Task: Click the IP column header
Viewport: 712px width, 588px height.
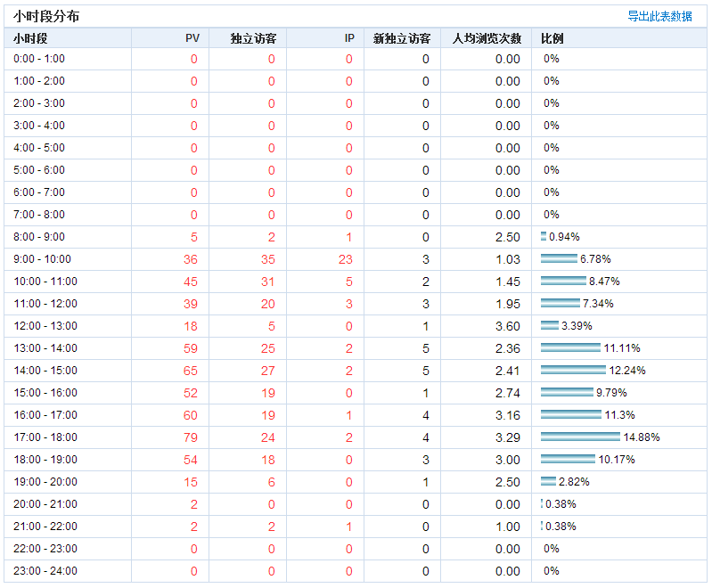Action: 349,38
